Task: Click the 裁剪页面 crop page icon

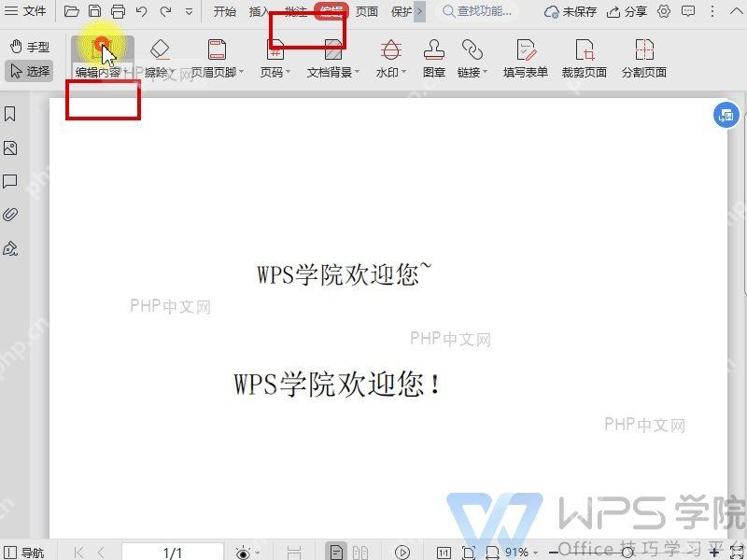Action: 585,49
